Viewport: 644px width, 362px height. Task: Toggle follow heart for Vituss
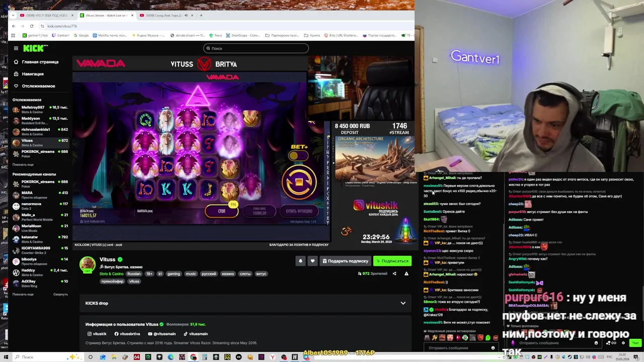(312, 261)
